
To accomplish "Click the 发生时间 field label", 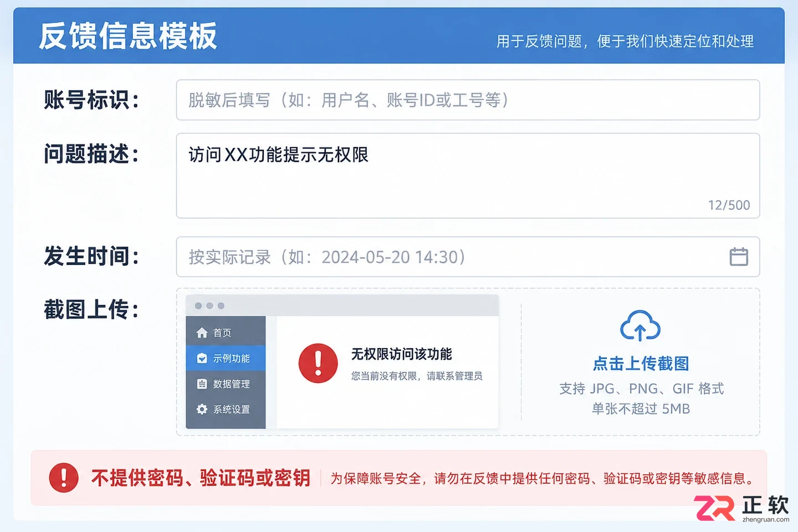I will pos(91,256).
